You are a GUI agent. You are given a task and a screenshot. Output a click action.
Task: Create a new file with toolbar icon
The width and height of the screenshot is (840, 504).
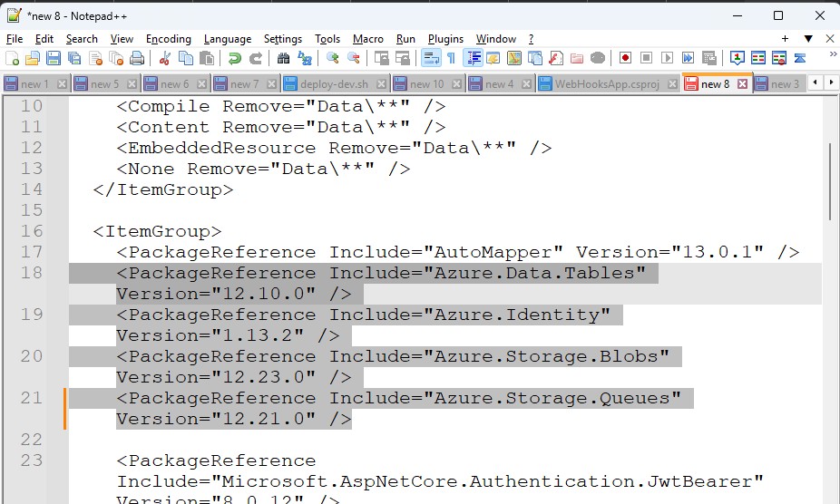(12, 58)
